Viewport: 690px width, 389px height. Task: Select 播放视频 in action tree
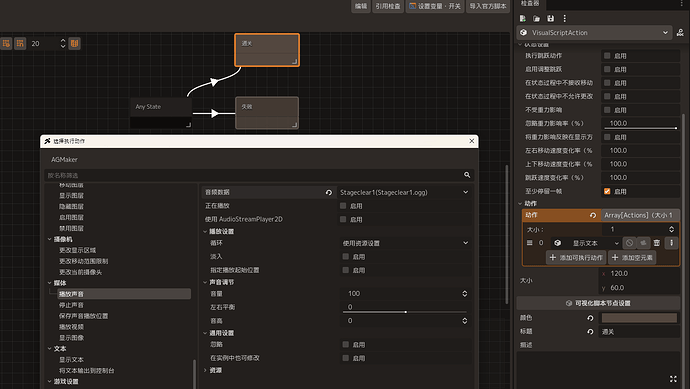click(x=71, y=327)
